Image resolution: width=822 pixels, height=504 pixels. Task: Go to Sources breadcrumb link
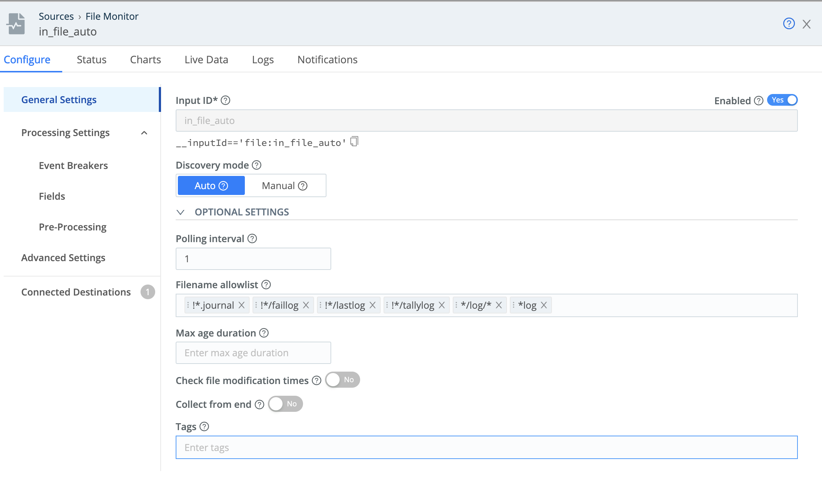pyautogui.click(x=56, y=16)
